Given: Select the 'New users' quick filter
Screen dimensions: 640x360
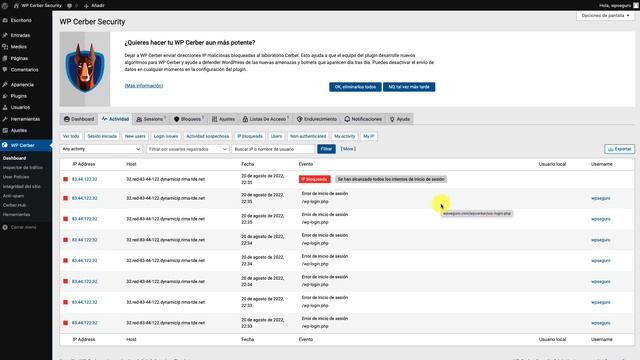Looking at the screenshot, I should tap(135, 136).
